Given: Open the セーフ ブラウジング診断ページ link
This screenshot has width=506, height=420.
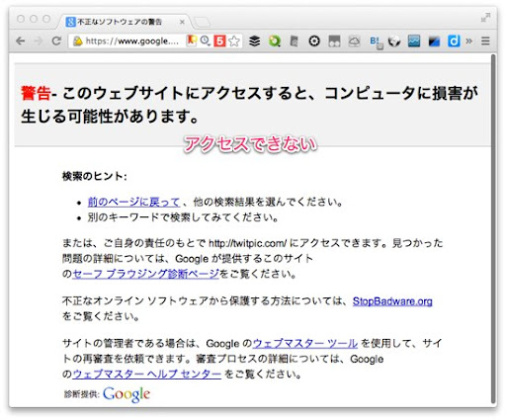Looking at the screenshot, I should click(x=145, y=274).
